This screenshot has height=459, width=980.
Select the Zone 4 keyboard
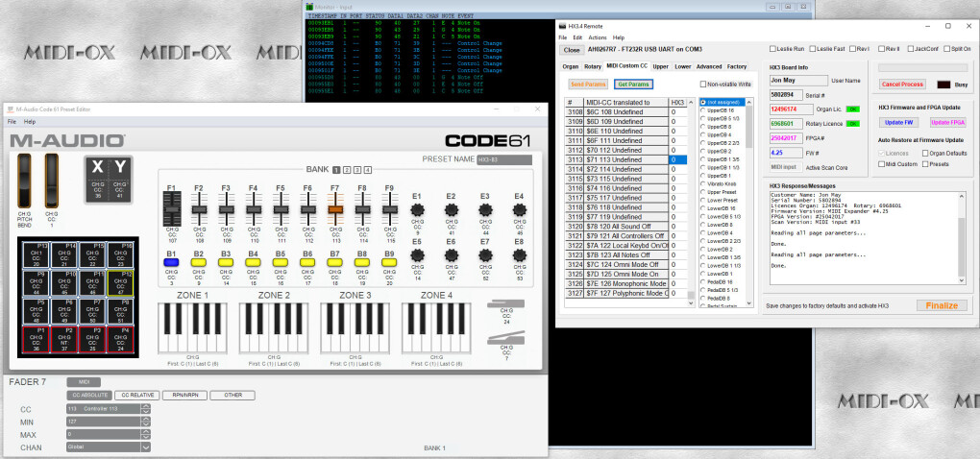[x=436, y=328]
